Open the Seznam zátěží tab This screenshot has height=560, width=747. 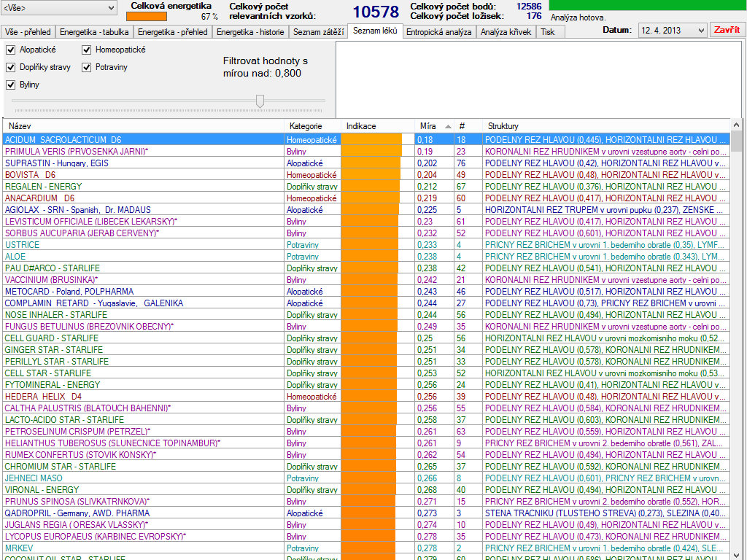coord(318,32)
